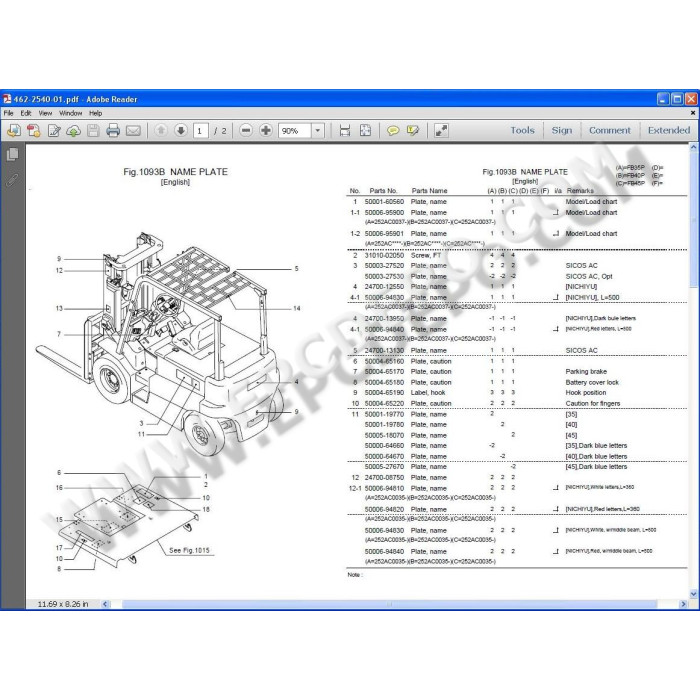The image size is (700, 700).
Task: Click part number 50005-18070
Action: (x=384, y=435)
